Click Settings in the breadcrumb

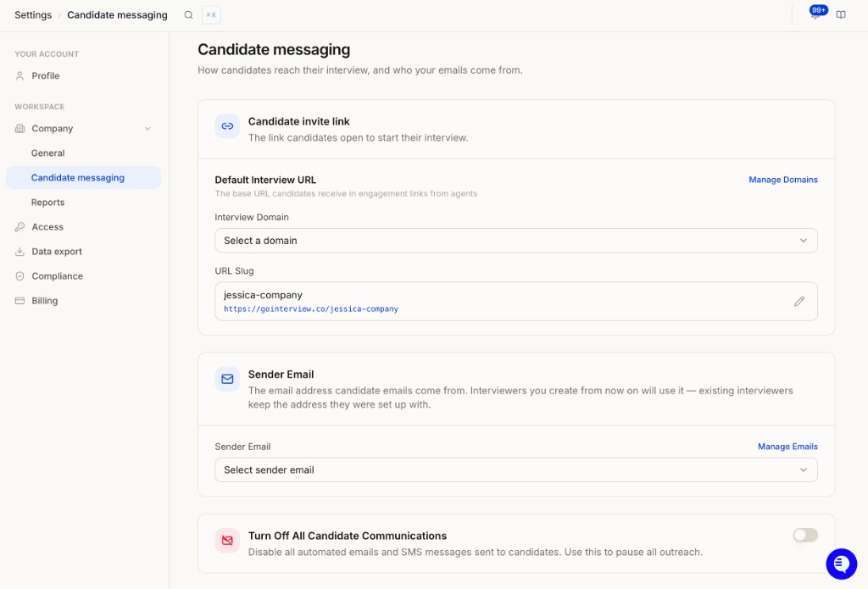point(33,15)
